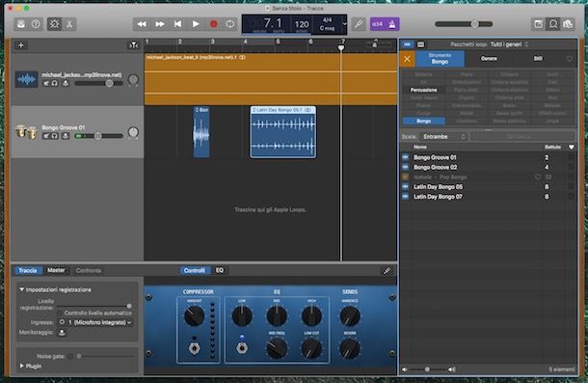Image resolution: width=588 pixels, height=383 pixels.
Task: Toggle the Loop Browser button
Action: [x=553, y=24]
